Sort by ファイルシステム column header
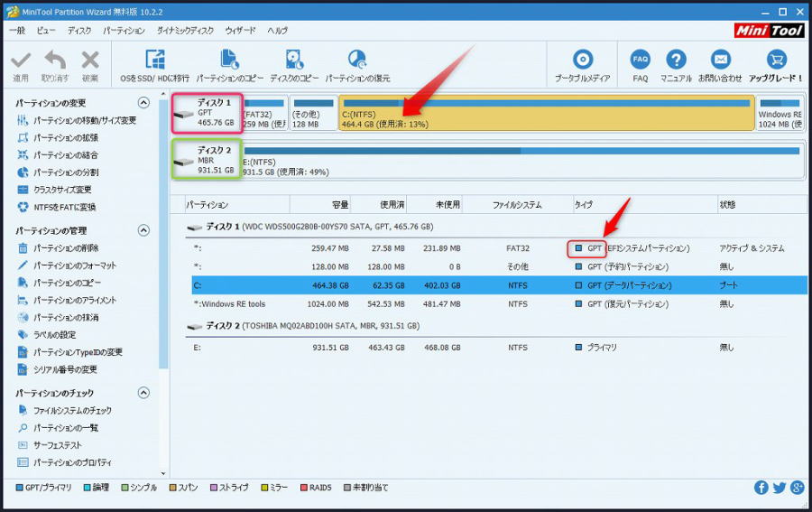Screen dimensions: 812x512 click(x=517, y=205)
